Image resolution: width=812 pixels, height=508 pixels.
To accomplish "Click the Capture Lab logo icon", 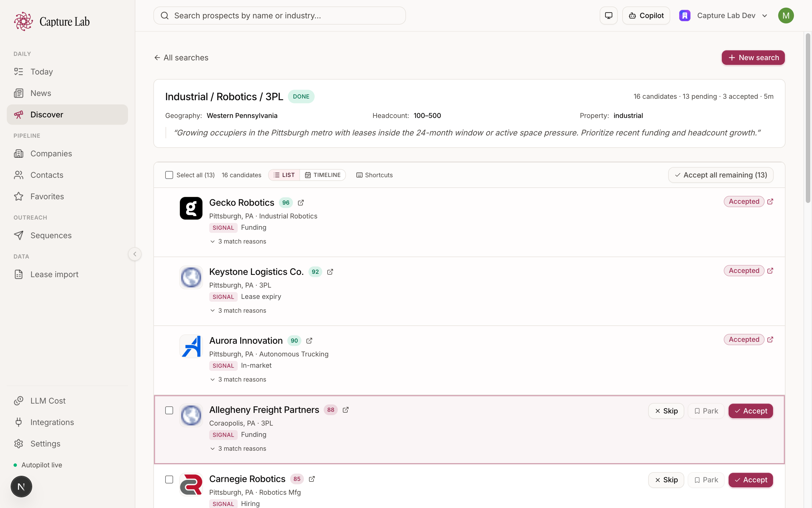I will click(23, 21).
